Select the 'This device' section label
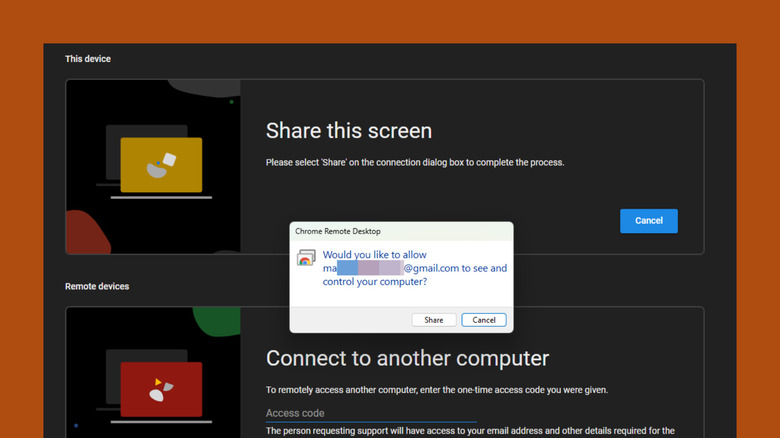780x438 pixels. coord(88,59)
